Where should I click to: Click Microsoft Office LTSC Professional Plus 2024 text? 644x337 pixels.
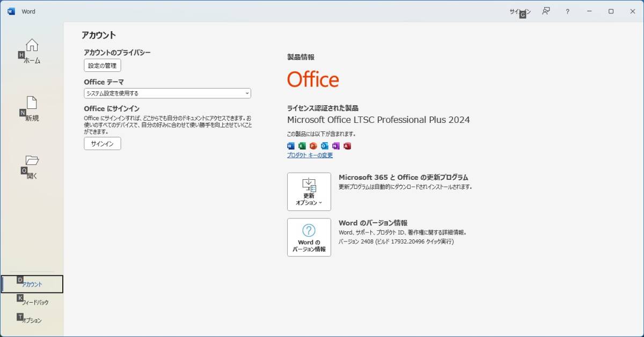(378, 120)
